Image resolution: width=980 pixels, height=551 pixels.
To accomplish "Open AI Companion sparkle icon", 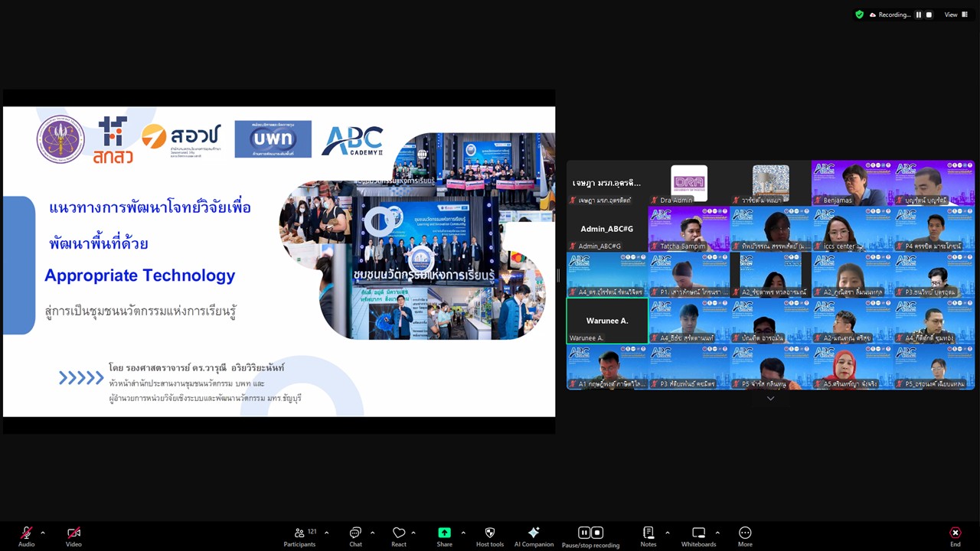I will [x=534, y=533].
